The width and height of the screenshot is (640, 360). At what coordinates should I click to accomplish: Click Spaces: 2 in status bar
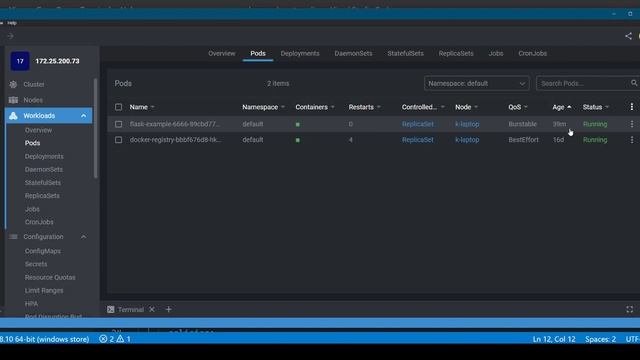(x=600, y=339)
